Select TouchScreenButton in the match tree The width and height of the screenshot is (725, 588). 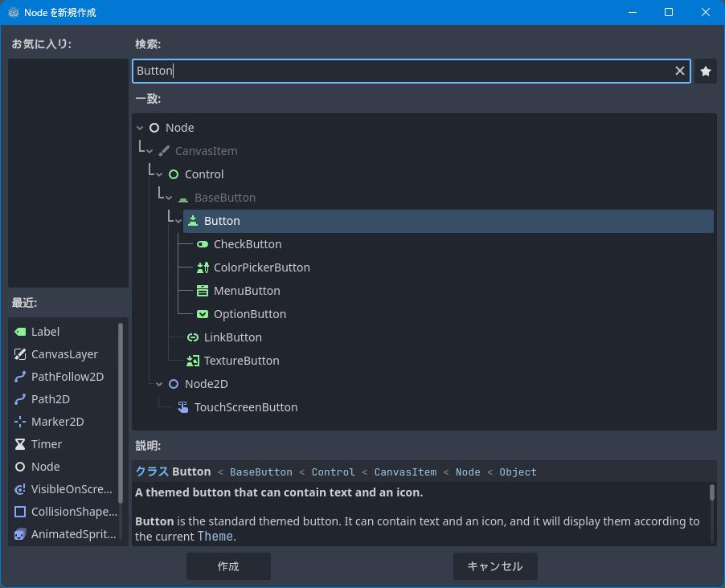click(246, 407)
